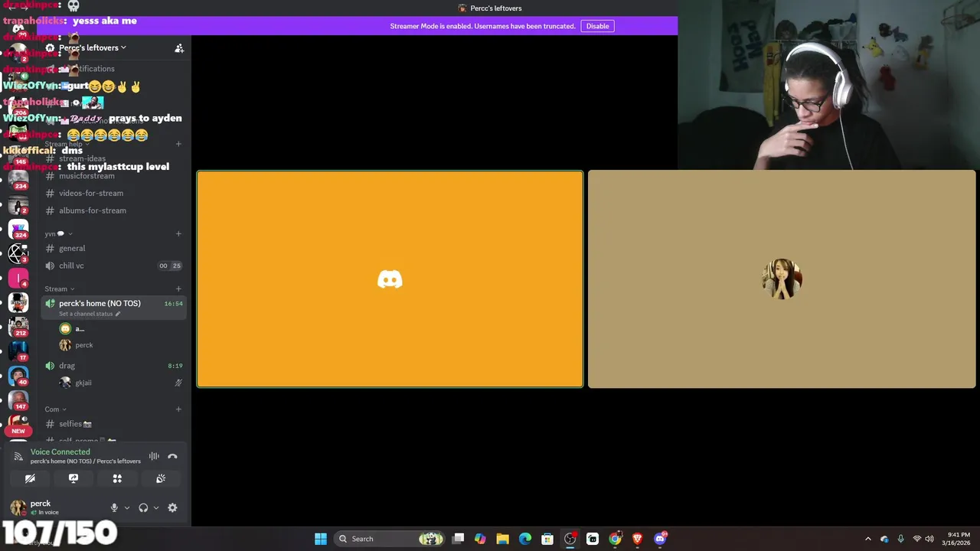
Task: Open Task View on taskbar
Action: (x=458, y=539)
